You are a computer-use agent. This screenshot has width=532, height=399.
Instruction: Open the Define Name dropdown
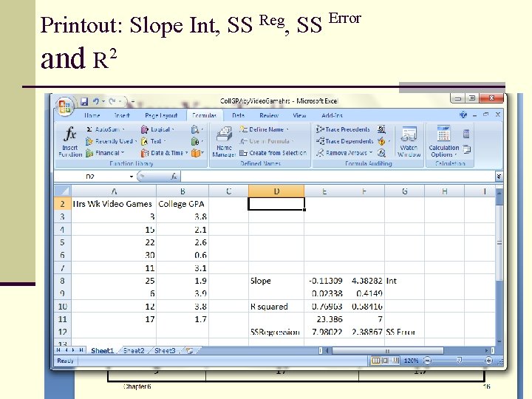click(287, 129)
